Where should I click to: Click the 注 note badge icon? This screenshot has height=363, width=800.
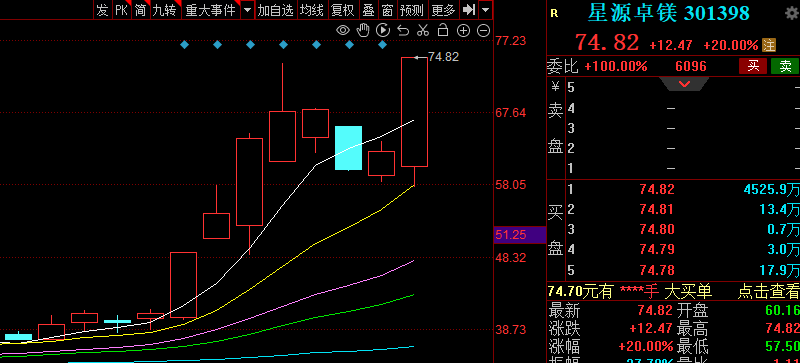769,45
